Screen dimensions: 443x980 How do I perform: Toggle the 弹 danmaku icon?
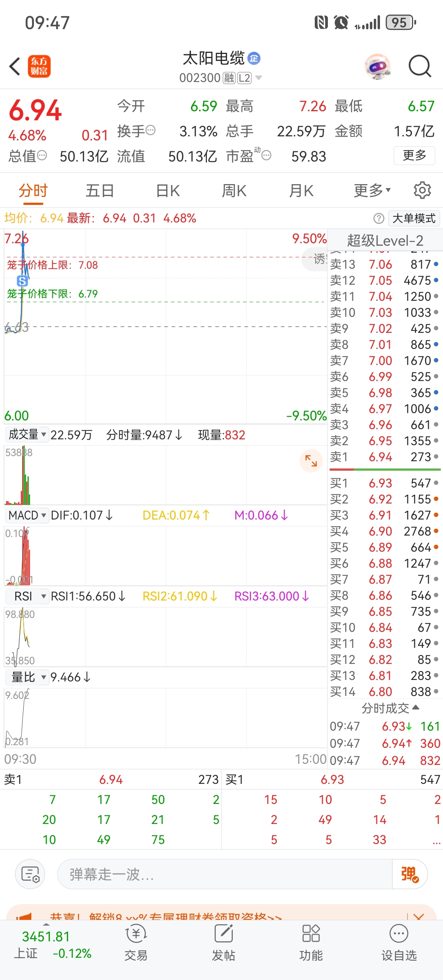pos(410,874)
